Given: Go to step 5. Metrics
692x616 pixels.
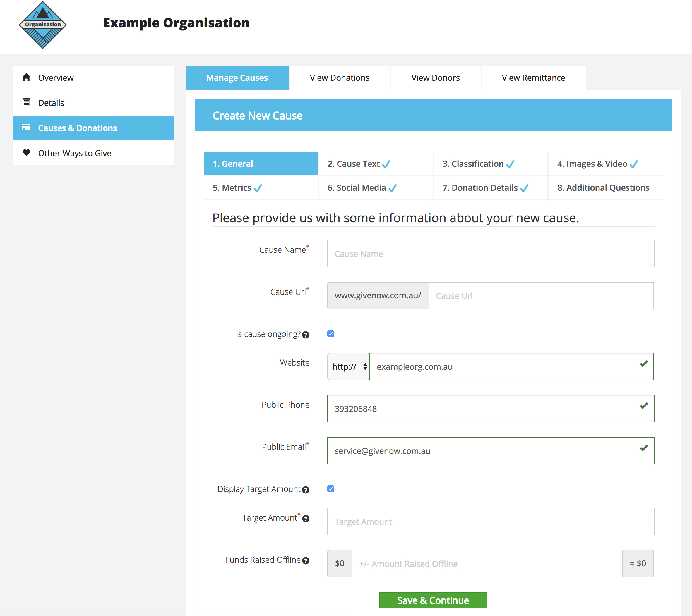Looking at the screenshot, I should point(261,188).
